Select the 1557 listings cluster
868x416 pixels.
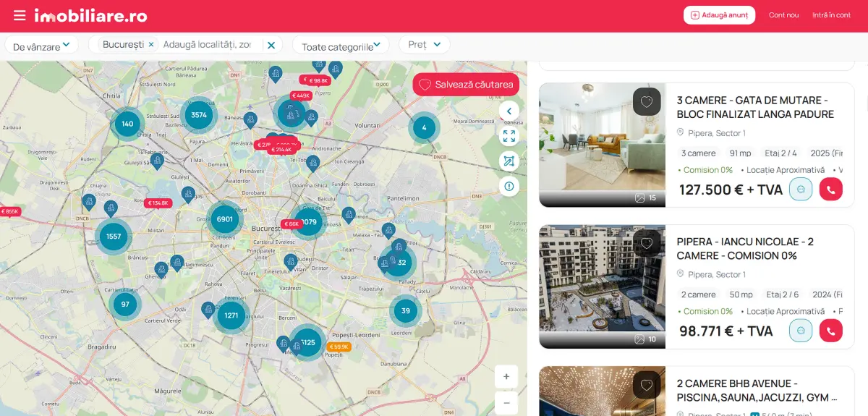pos(114,237)
